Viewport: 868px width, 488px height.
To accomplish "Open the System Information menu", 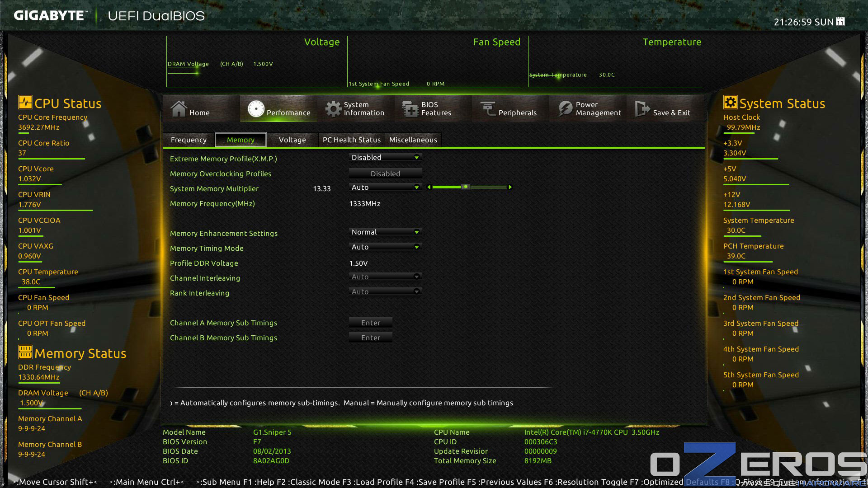I will pos(356,108).
